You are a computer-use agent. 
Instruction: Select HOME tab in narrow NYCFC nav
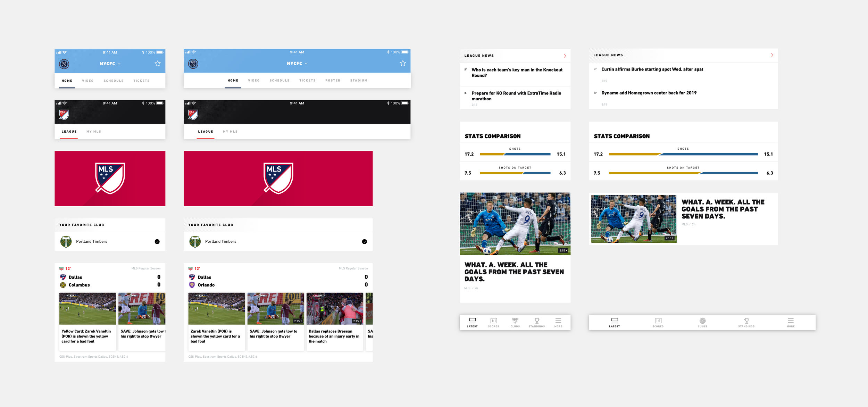[67, 81]
